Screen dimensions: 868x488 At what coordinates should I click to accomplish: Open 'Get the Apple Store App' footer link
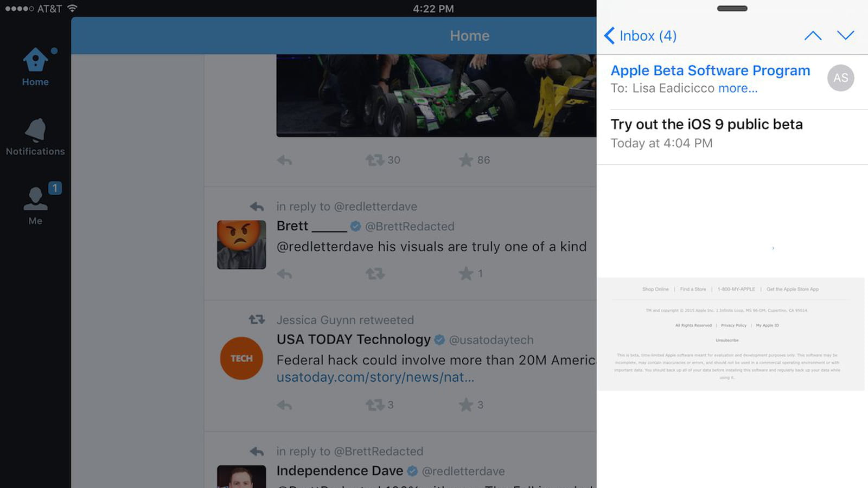[793, 289]
